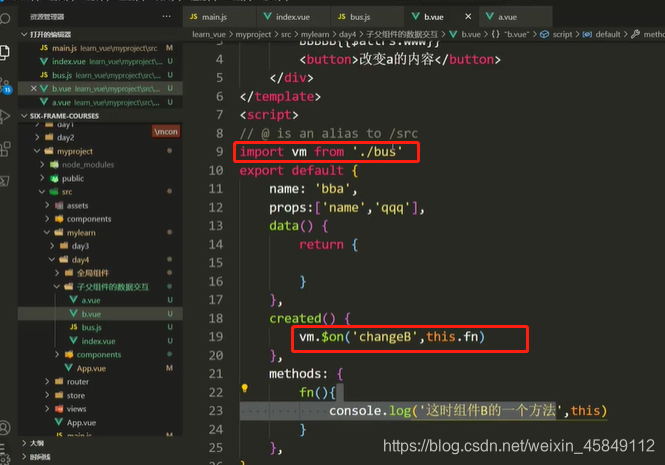Click day4 in the breadcrumb
Image resolution: width=665 pixels, height=465 pixels.
[x=347, y=34]
